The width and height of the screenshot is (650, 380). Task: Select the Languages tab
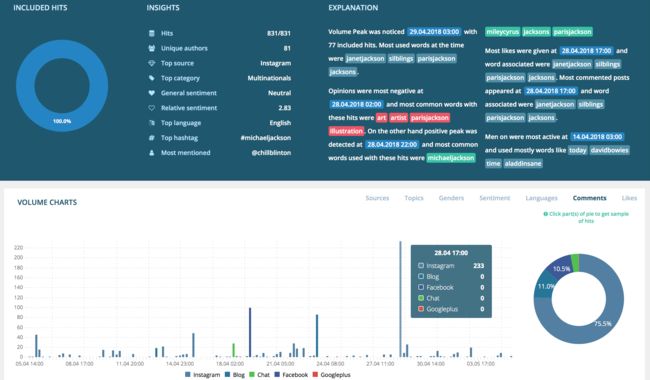541,198
